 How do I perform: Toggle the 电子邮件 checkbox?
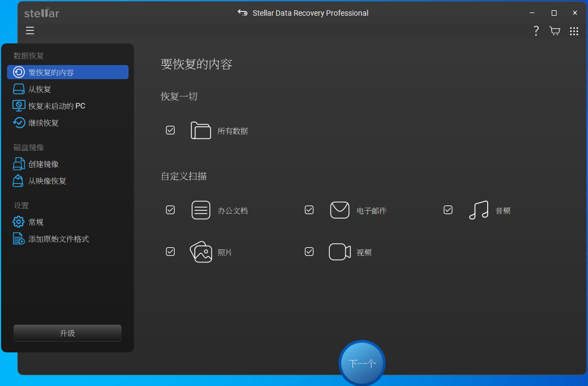(309, 210)
